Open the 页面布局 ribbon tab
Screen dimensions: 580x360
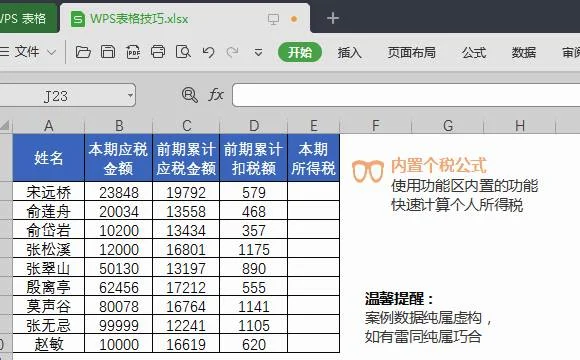pos(411,53)
